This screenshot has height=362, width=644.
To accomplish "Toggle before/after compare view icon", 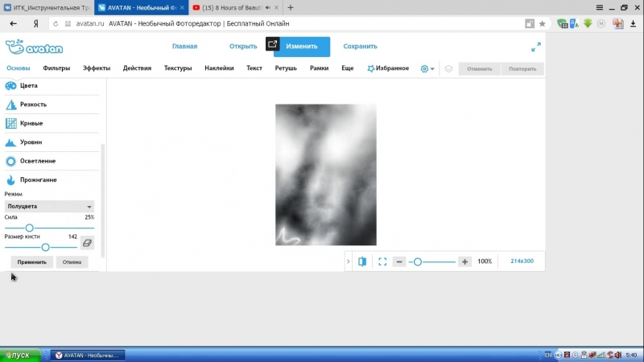I will pos(361,261).
